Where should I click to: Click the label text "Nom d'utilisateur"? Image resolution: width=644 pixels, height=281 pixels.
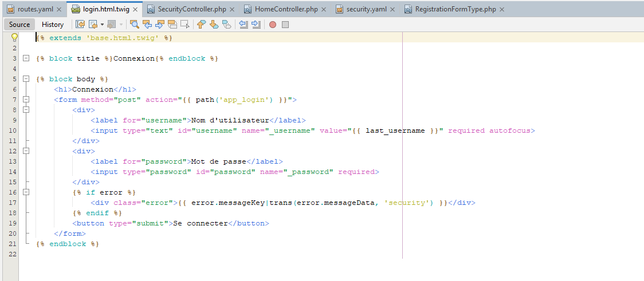(x=230, y=120)
